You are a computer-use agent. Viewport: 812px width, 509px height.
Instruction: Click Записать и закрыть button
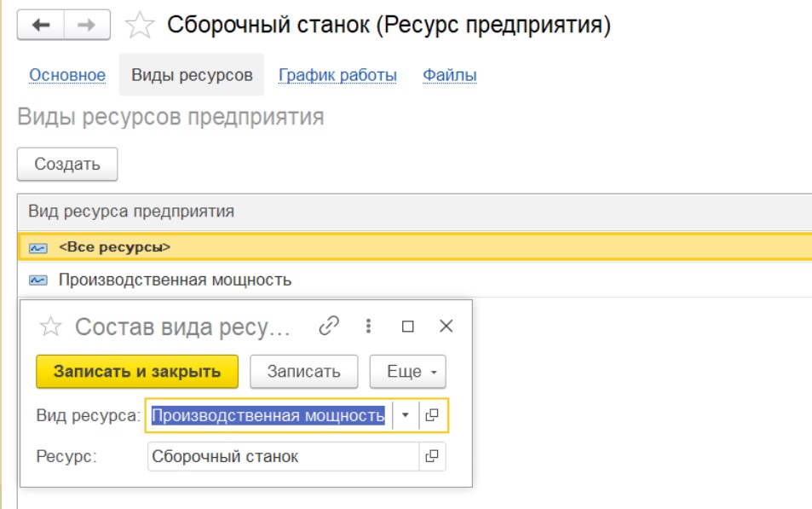(x=137, y=372)
